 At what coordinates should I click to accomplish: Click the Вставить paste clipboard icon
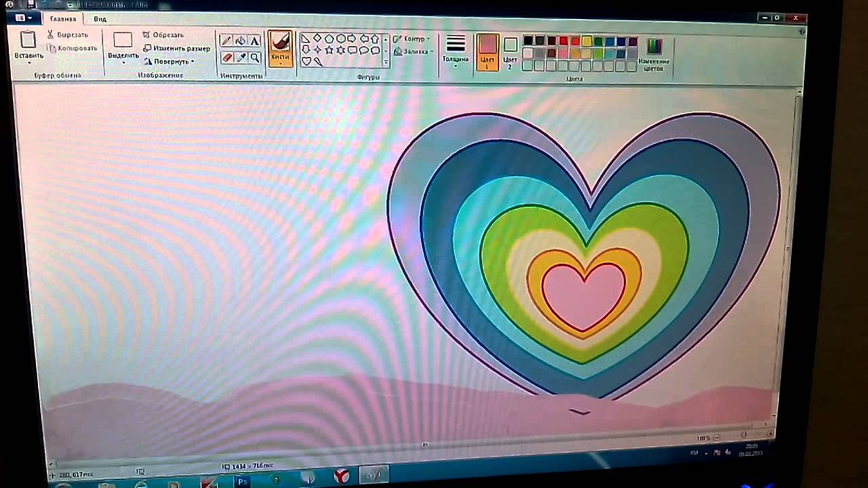tap(28, 40)
